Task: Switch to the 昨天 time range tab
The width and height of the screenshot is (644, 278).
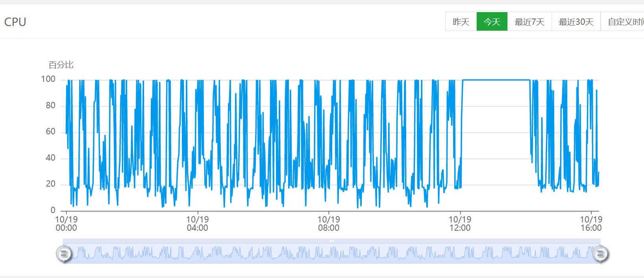Action: click(461, 22)
